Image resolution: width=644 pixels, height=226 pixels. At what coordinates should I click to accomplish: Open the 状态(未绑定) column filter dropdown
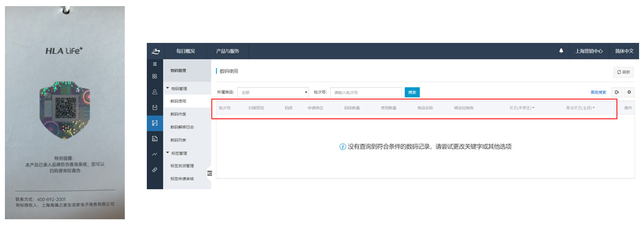(522, 107)
